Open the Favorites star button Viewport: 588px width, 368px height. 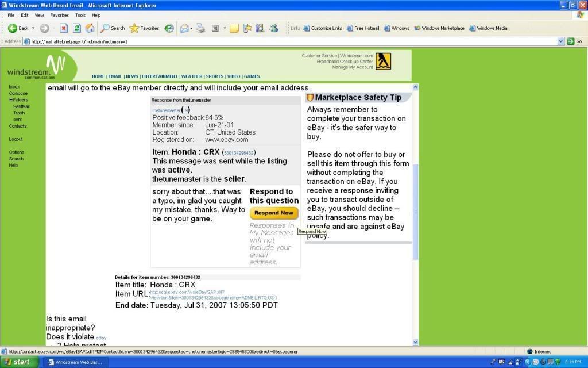coord(144,28)
